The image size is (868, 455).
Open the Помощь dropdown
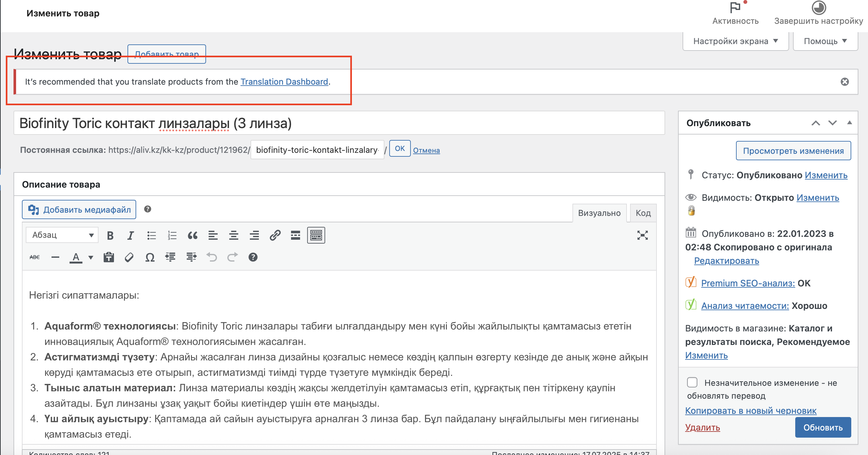click(x=825, y=41)
